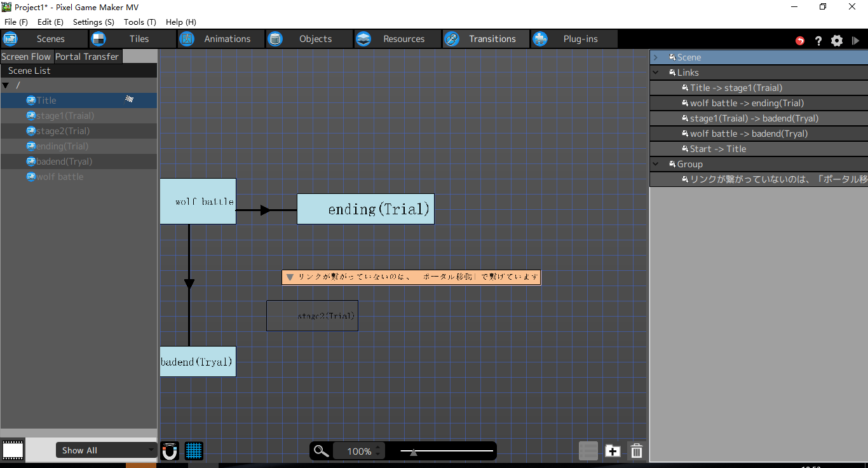Open the File menu

(x=16, y=22)
